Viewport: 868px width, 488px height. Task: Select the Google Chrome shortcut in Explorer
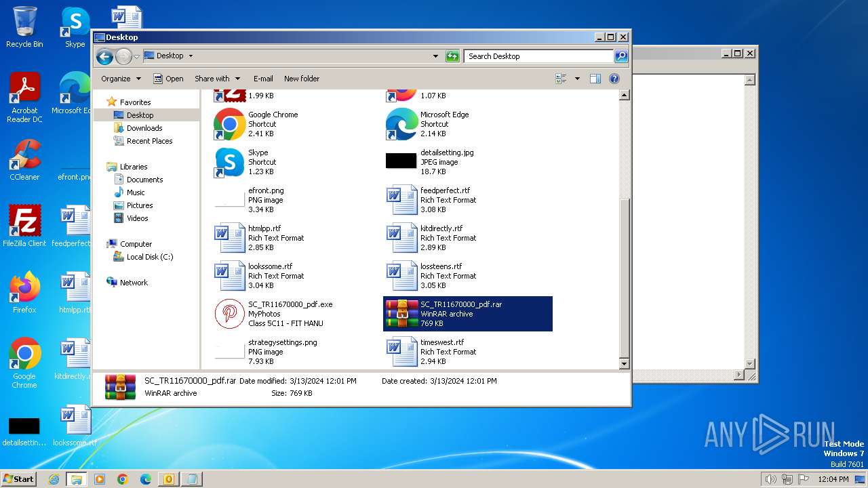click(x=229, y=124)
